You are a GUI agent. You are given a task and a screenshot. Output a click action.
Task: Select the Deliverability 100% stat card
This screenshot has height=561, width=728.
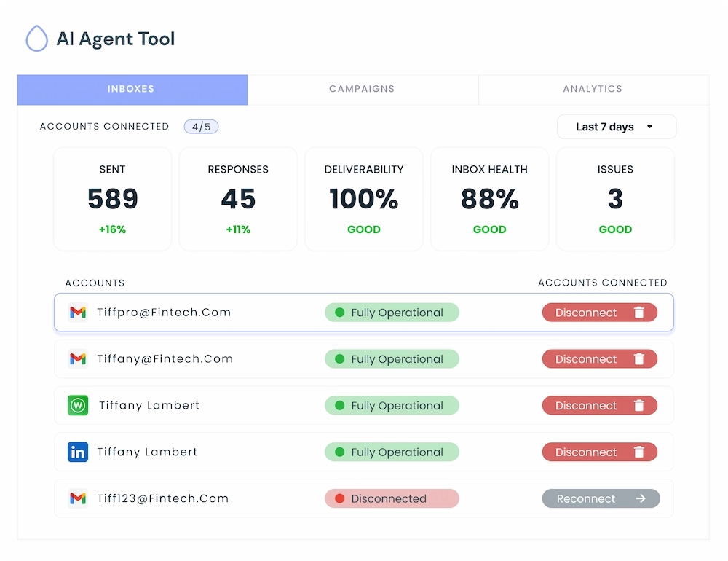[x=364, y=199]
